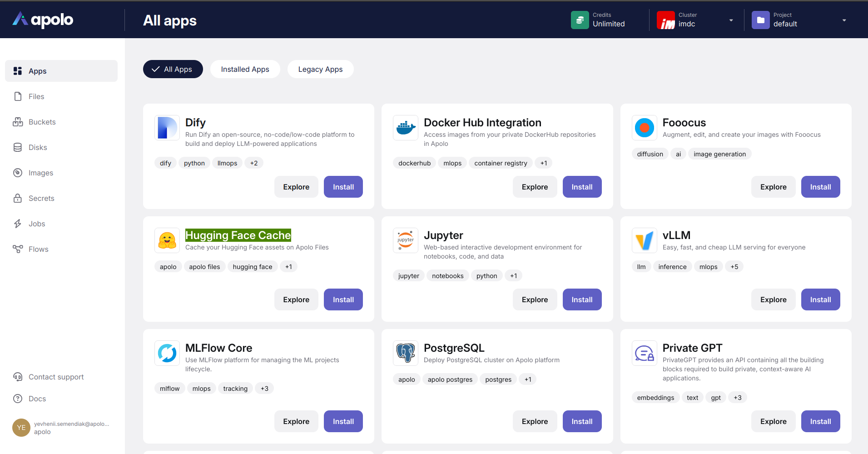Image resolution: width=868 pixels, height=454 pixels.
Task: Switch to Installed Apps filter
Action: click(x=245, y=69)
